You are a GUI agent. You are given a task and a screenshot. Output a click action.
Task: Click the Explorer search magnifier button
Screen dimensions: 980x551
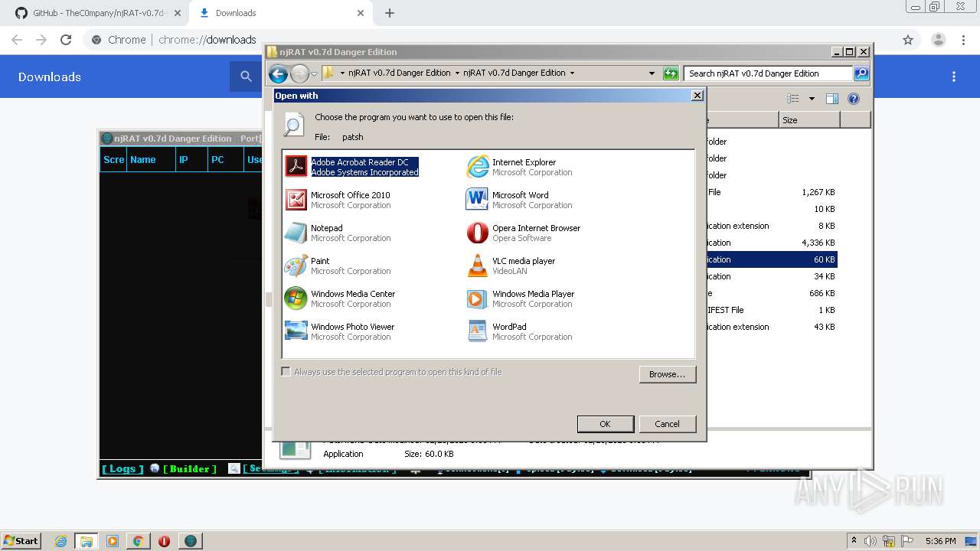pos(861,73)
